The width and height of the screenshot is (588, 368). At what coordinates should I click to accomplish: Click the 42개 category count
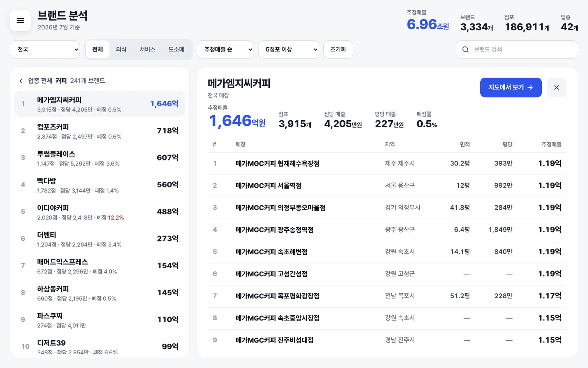point(570,27)
